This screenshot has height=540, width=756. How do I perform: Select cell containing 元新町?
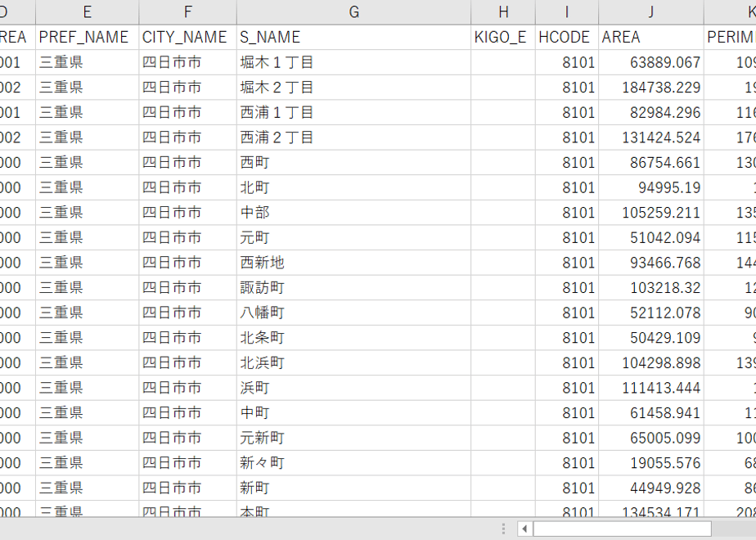354,439
